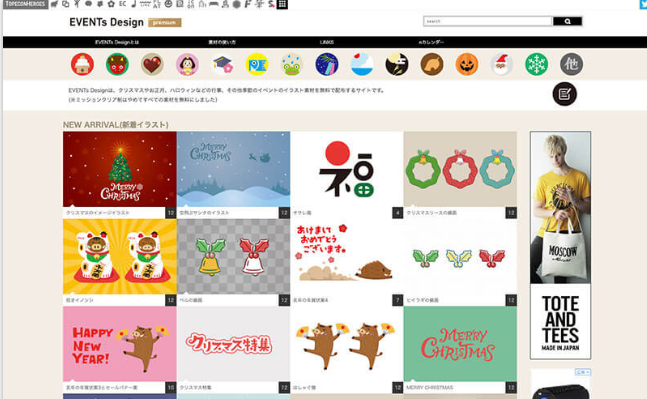The height and width of the screenshot is (399, 647).
Task: Open the three holly leaves thumbnail
Action: 460,257
